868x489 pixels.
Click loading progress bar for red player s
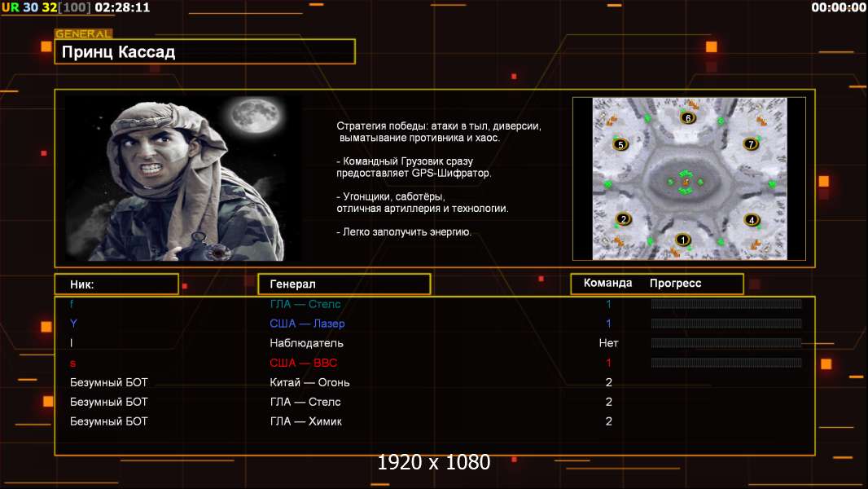click(726, 363)
